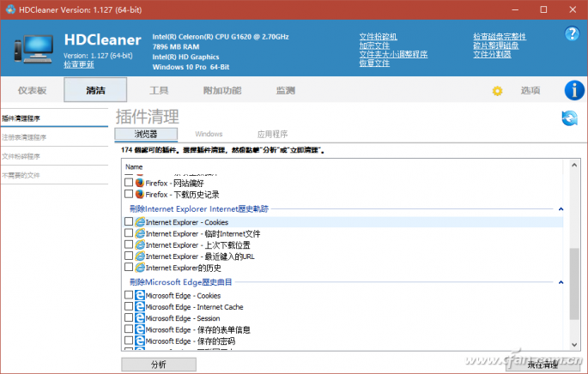Check Microsoft Edge - Session checkbox

click(x=129, y=317)
